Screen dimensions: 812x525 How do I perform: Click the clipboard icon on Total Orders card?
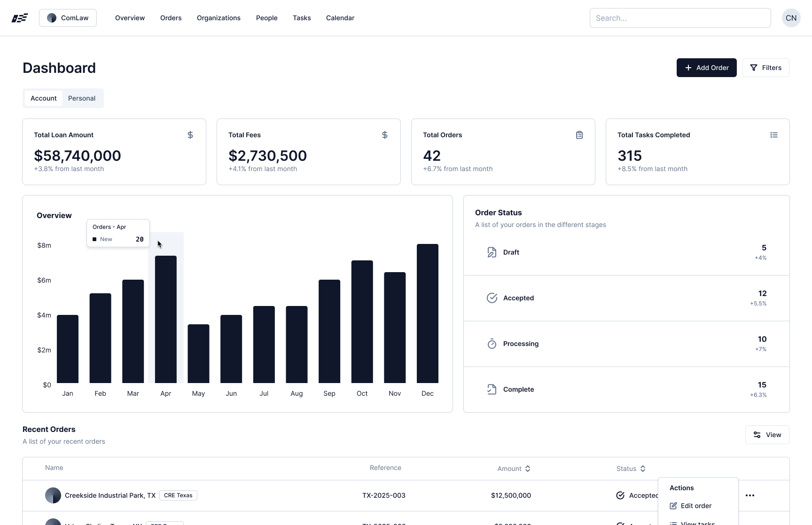coord(579,135)
